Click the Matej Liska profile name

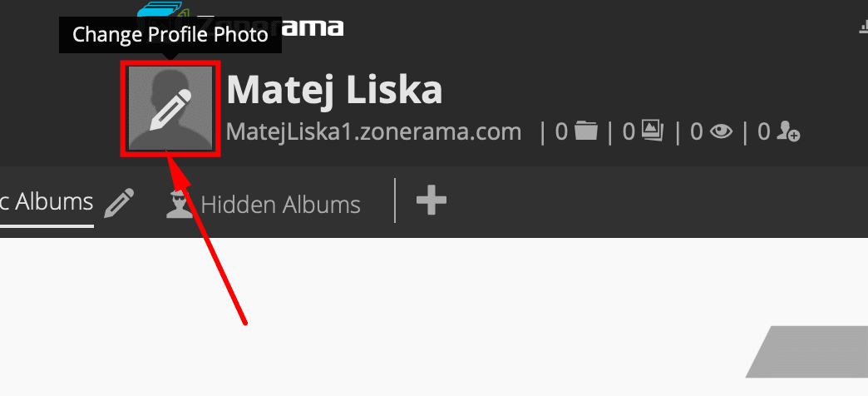(334, 90)
